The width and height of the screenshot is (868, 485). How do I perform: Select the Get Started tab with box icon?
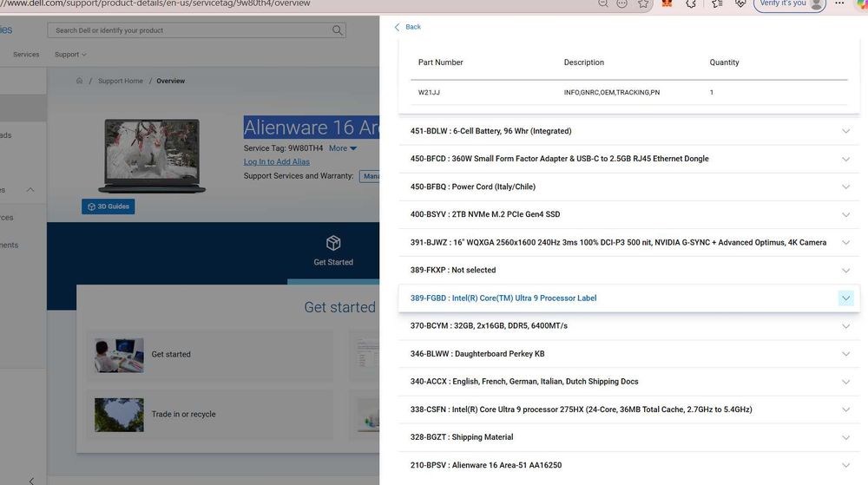point(333,251)
